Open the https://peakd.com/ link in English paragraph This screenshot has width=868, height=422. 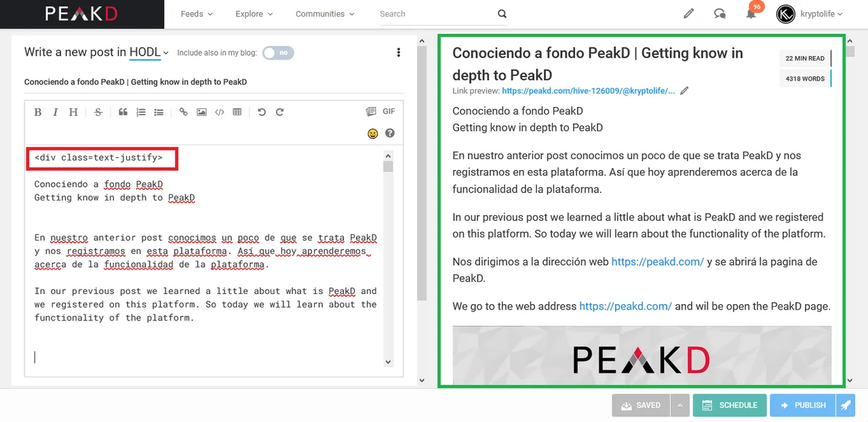click(625, 306)
